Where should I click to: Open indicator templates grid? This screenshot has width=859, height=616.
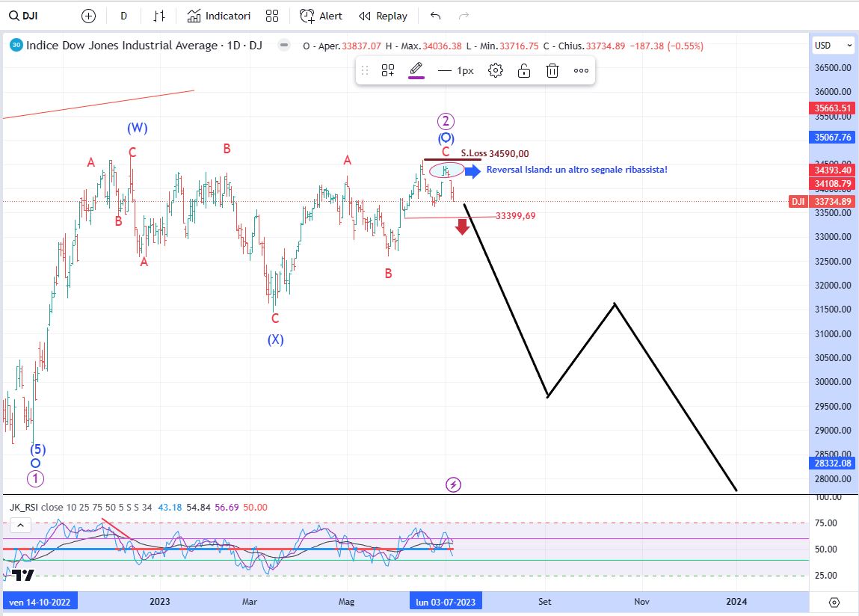[271, 16]
